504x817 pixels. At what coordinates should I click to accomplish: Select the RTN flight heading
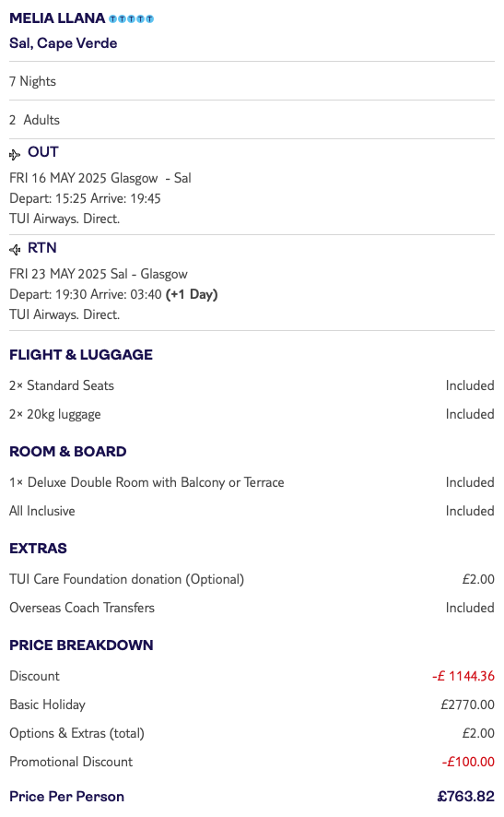coord(42,248)
